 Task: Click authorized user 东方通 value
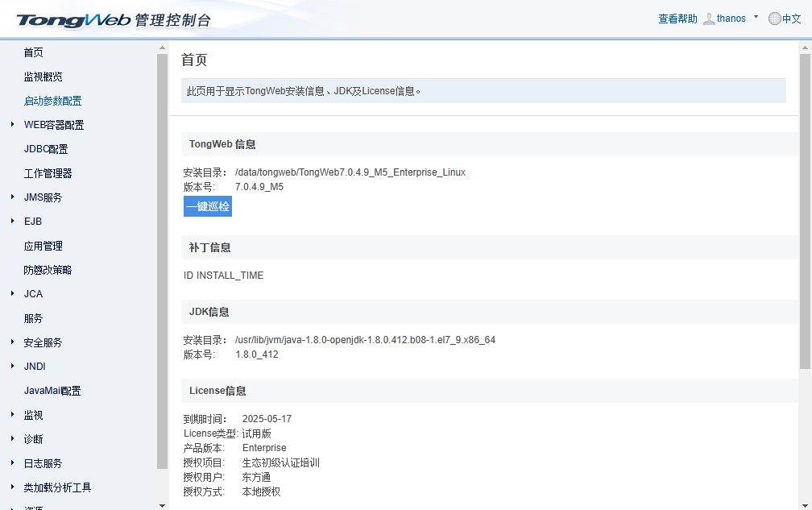pyautogui.click(x=256, y=477)
